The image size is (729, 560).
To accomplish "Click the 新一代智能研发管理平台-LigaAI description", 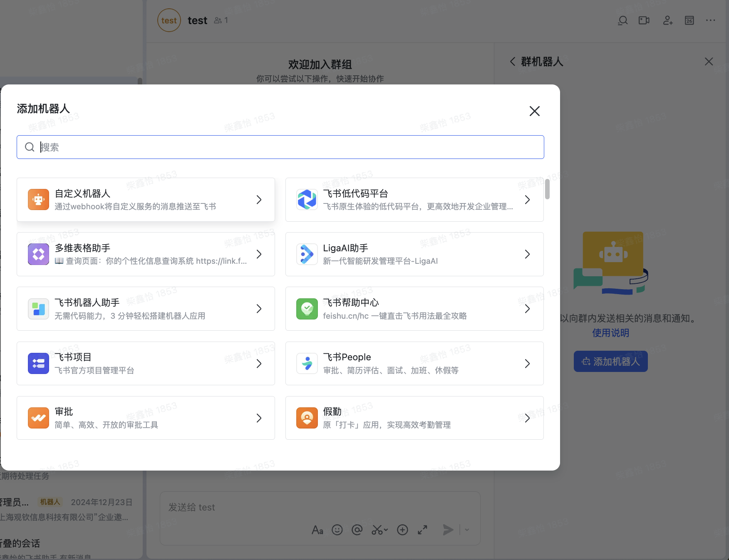I will click(x=380, y=261).
